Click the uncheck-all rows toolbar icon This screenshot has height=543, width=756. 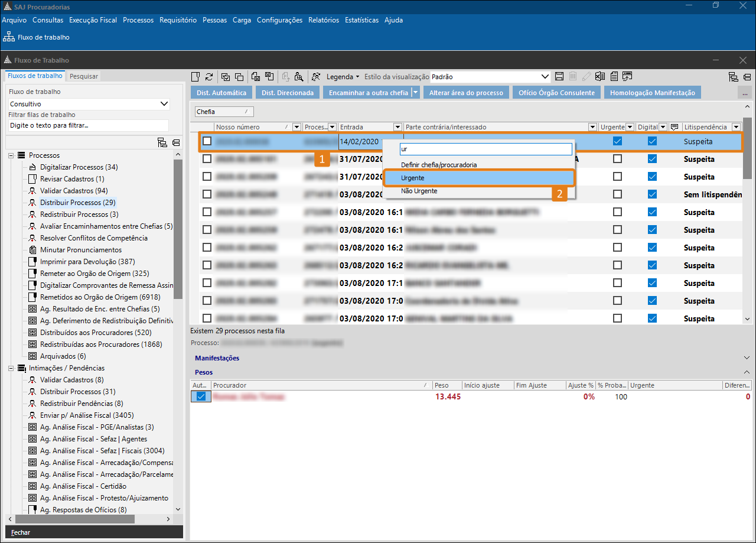point(239,77)
